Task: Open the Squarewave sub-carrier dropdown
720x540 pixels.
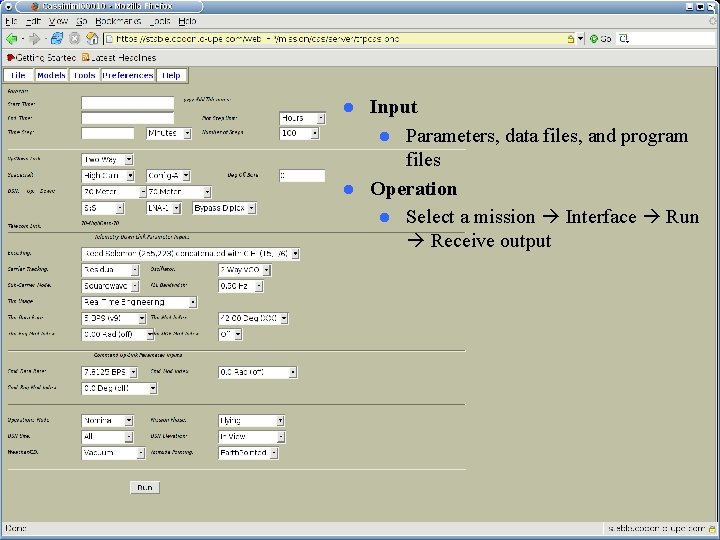Action: click(110, 286)
